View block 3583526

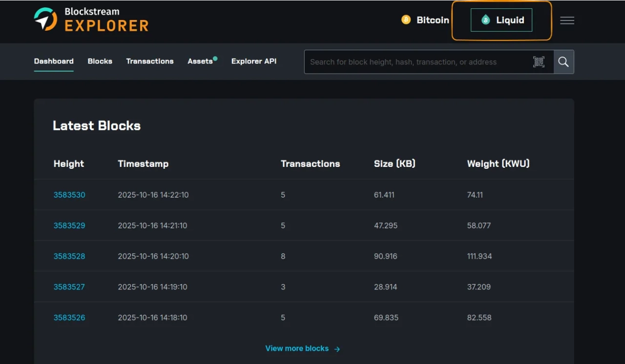point(69,318)
